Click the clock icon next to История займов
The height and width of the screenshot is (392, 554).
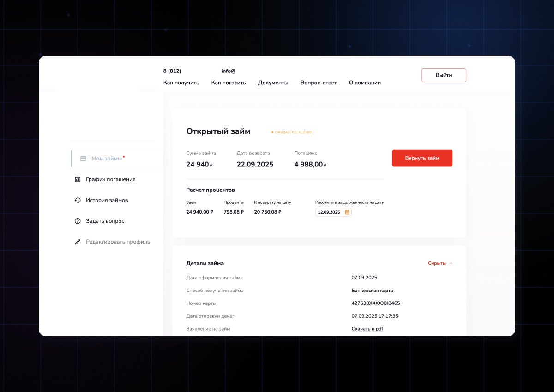[78, 200]
